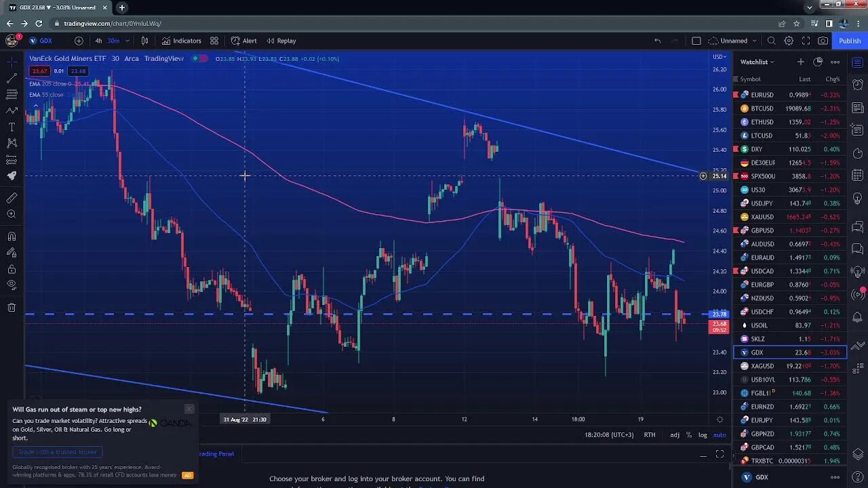Click the 23.78 horizontal line price label

click(x=719, y=314)
